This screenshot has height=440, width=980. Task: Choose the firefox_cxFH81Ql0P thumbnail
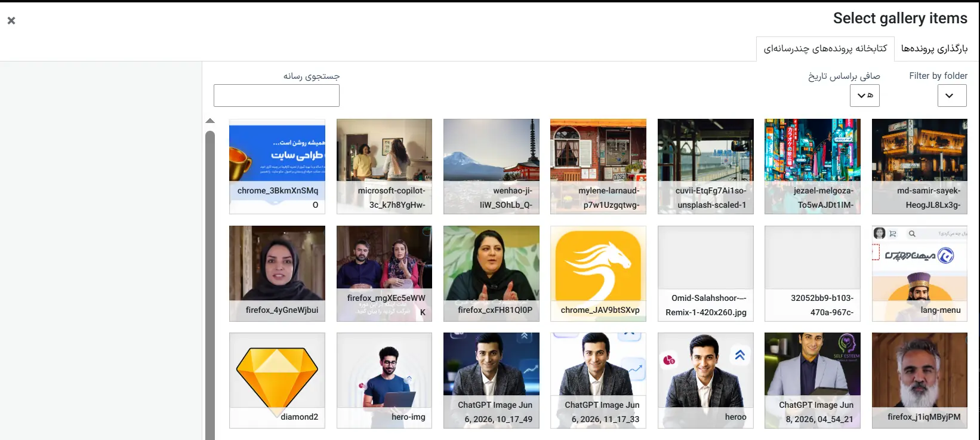491,273
